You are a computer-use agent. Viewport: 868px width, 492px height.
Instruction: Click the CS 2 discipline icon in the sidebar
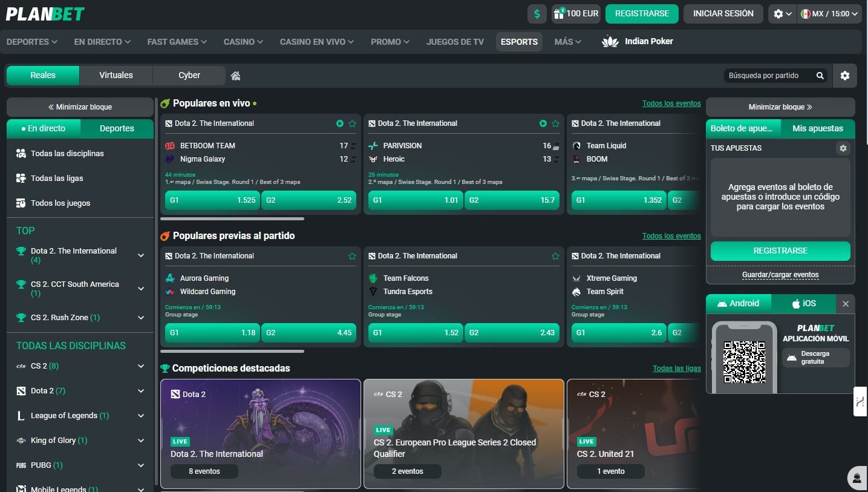tap(21, 366)
